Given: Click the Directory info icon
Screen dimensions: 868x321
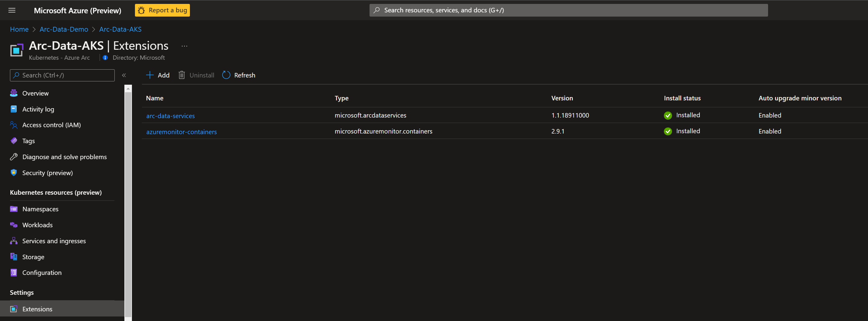Looking at the screenshot, I should 105,58.
